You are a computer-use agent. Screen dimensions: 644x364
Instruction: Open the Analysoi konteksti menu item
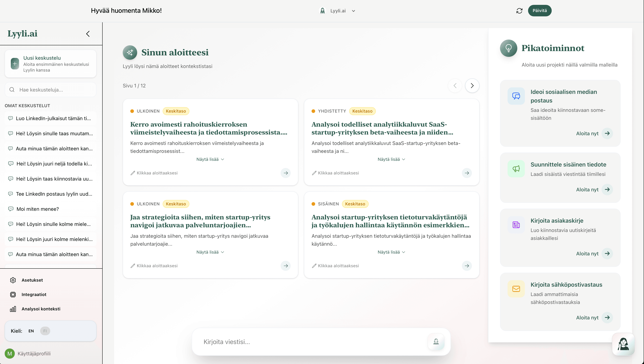pos(41,309)
